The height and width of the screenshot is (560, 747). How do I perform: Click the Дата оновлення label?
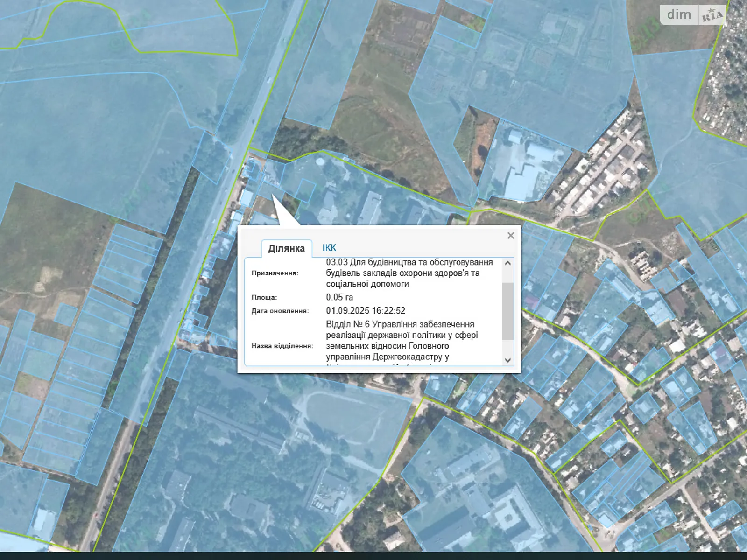pyautogui.click(x=280, y=311)
